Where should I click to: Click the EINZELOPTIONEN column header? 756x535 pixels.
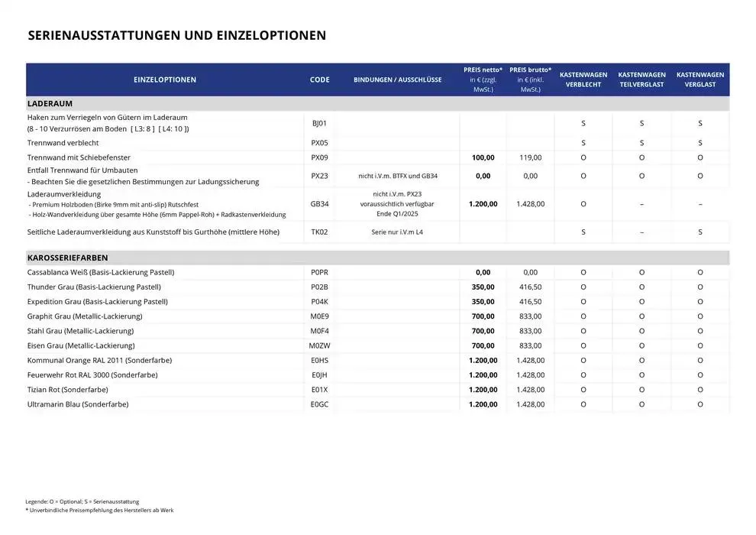(165, 79)
